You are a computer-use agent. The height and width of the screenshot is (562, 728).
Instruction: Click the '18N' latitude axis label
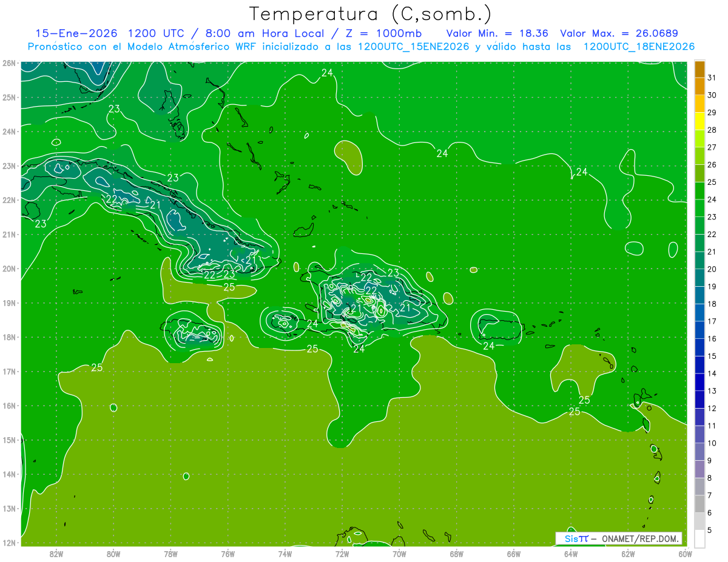[x=9, y=337]
